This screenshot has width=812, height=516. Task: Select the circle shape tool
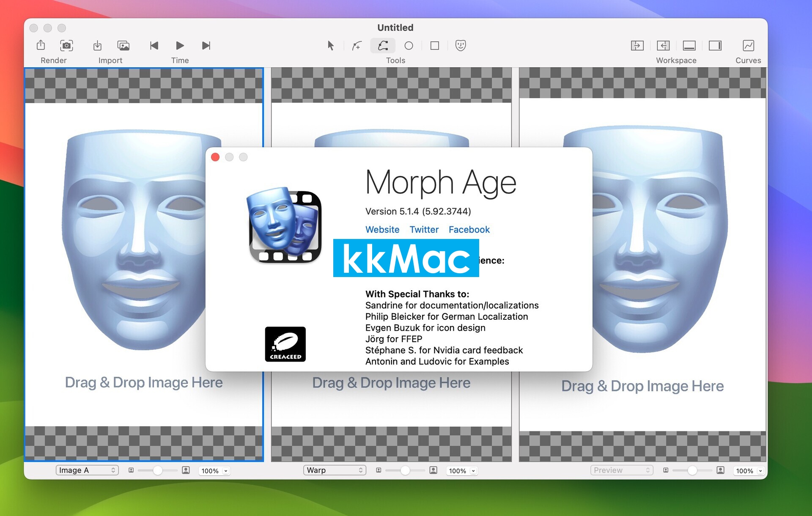click(x=409, y=45)
